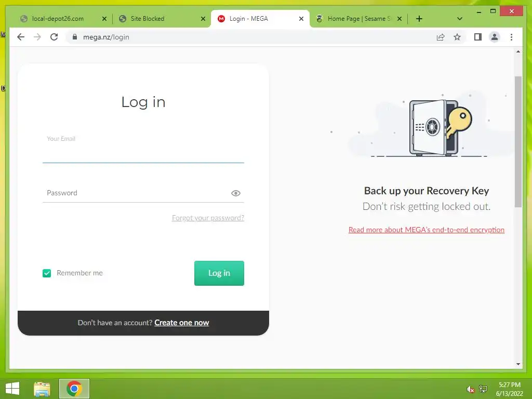Click the 'Back up your Recovery Key' heading
Viewport: 532px width, 399px height.
427,191
